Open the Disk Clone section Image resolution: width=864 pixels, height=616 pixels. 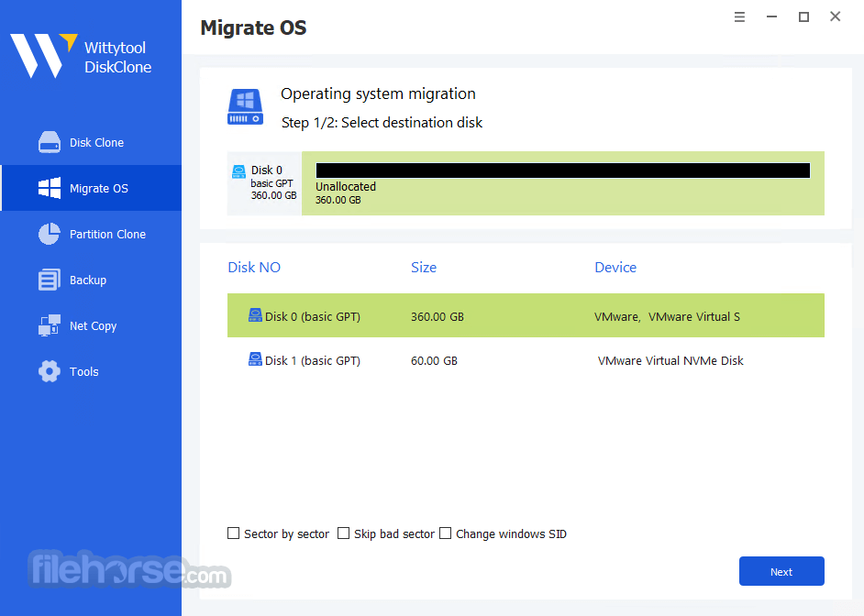pos(91,142)
